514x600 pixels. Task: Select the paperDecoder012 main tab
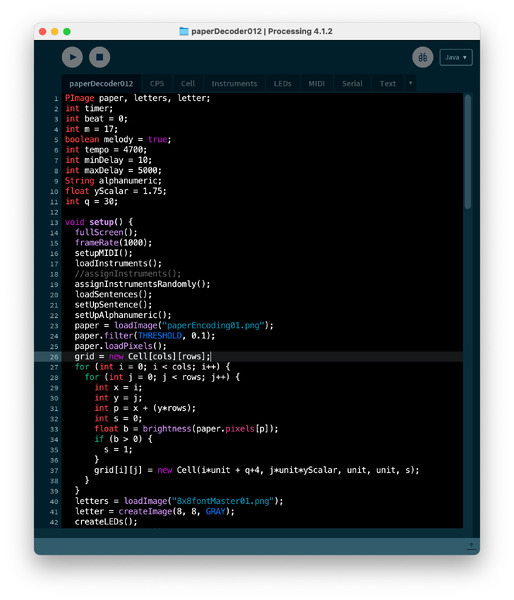point(101,83)
